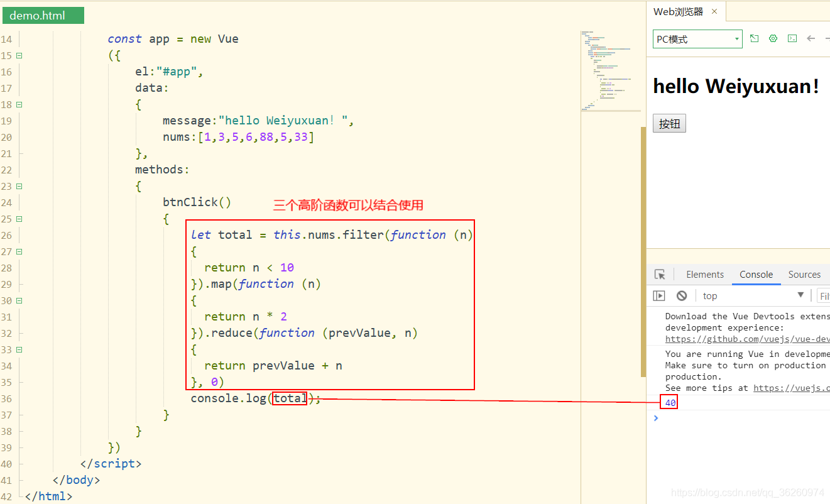830x504 pixels.
Task: Open the top context selector dropdown
Action: click(753, 296)
